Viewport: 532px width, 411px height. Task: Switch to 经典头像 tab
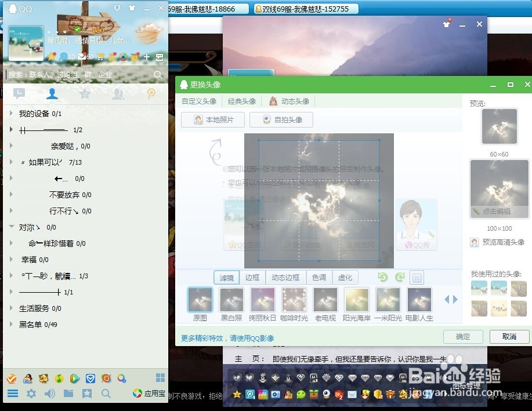pos(241,101)
